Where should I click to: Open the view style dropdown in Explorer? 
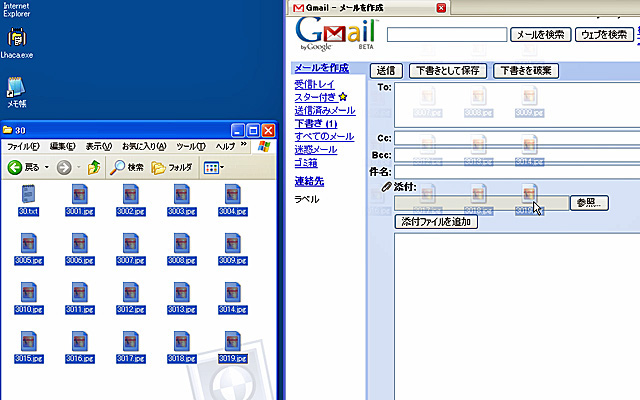(214, 167)
